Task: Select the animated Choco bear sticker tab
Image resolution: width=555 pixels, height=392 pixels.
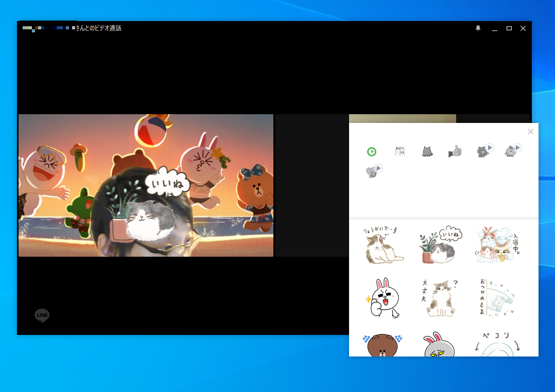Action: tap(512, 150)
